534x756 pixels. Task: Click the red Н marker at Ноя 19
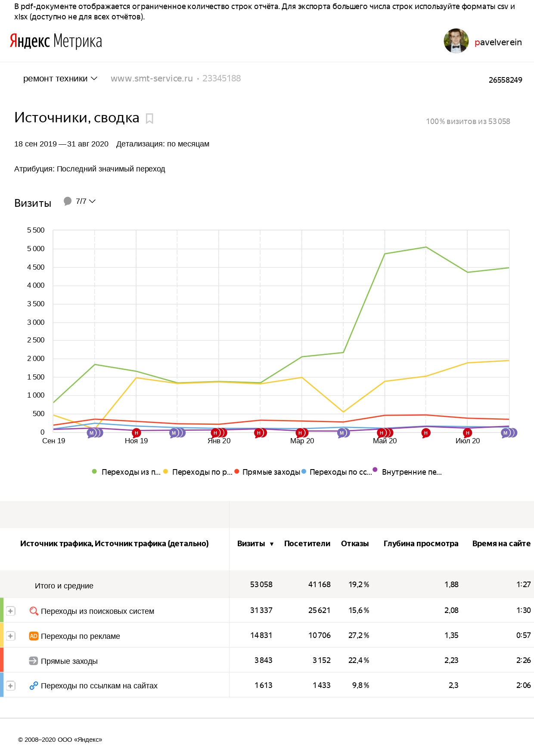136,433
